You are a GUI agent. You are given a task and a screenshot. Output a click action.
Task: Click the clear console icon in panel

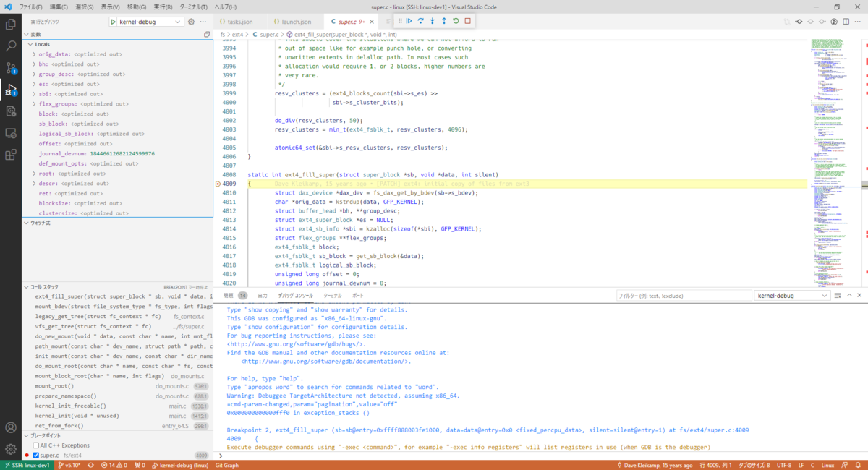pyautogui.click(x=838, y=296)
